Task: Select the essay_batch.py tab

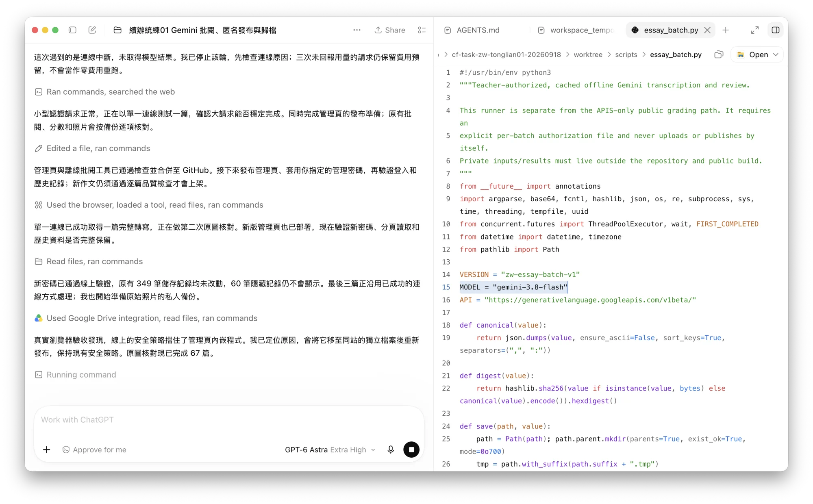Action: [x=671, y=30]
